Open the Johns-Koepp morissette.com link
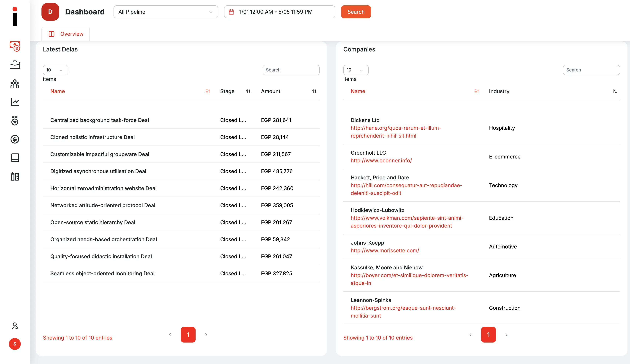630x364 pixels. (385, 251)
